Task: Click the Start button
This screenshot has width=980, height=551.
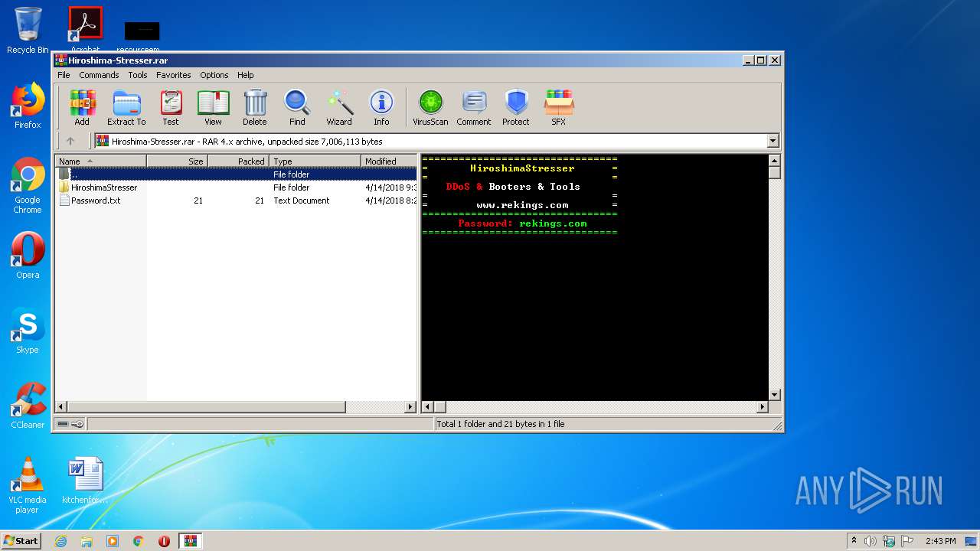Action: point(21,541)
